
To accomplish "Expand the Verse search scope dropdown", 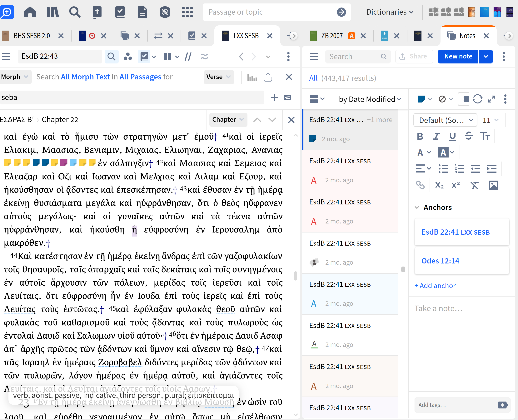I will [219, 77].
